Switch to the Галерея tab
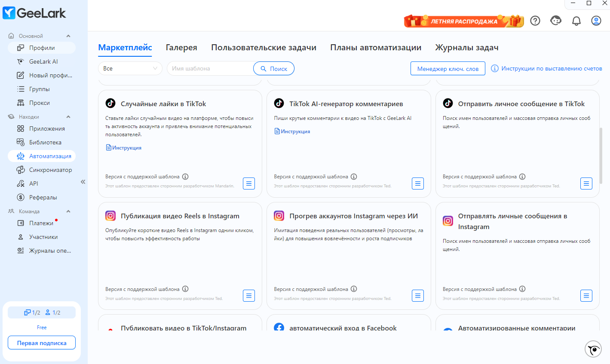The image size is (610, 364). pyautogui.click(x=181, y=48)
